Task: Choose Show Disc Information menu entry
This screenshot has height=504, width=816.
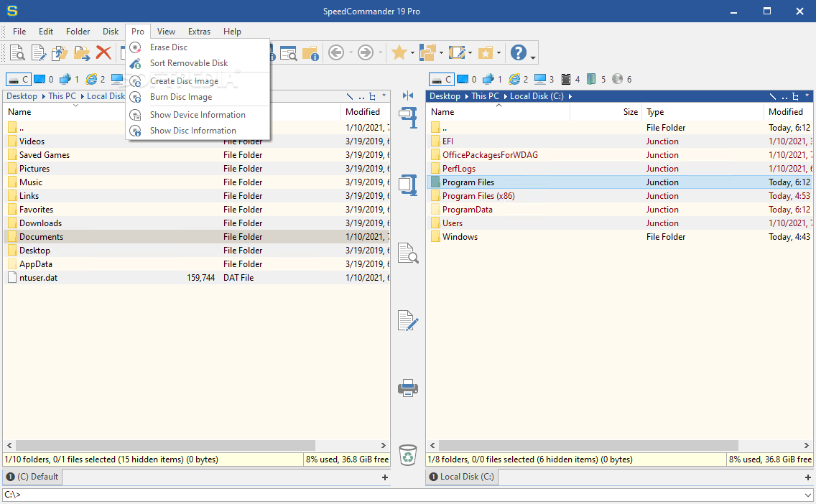Action: point(198,131)
